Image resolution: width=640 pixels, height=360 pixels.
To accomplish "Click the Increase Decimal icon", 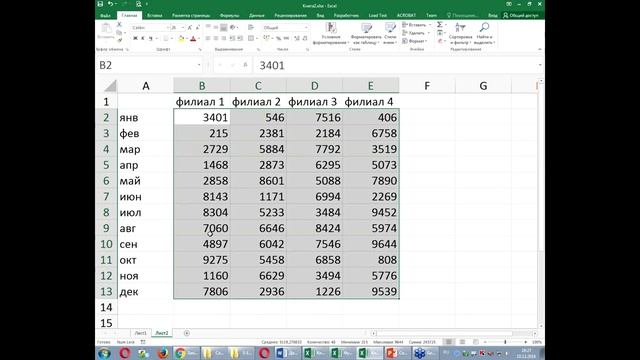I will click(297, 38).
